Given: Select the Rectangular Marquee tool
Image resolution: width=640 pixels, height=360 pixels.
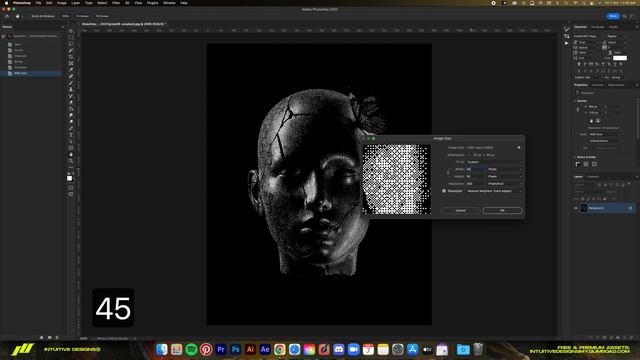Looking at the screenshot, I should click(71, 38).
